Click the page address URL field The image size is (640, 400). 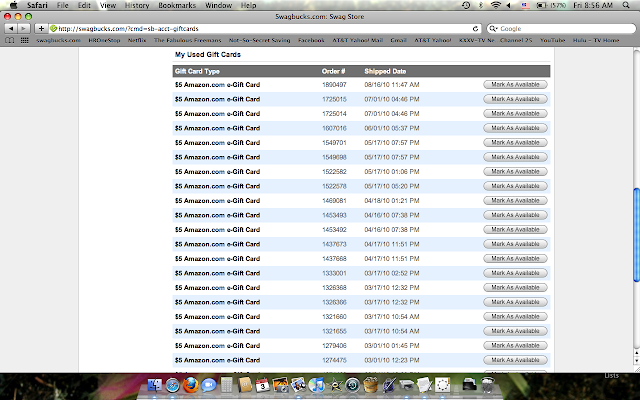point(265,29)
